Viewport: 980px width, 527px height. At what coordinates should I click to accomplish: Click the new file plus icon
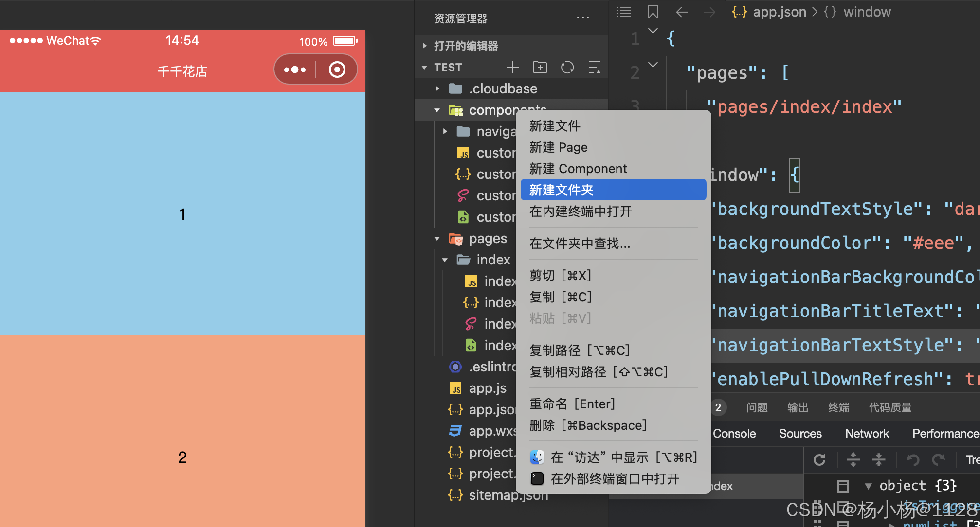pyautogui.click(x=513, y=67)
